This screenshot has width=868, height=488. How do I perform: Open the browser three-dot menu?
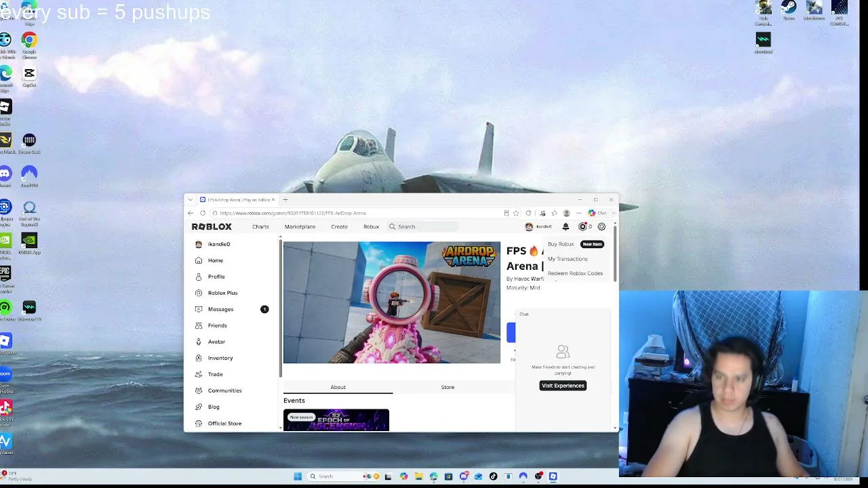pyautogui.click(x=578, y=213)
